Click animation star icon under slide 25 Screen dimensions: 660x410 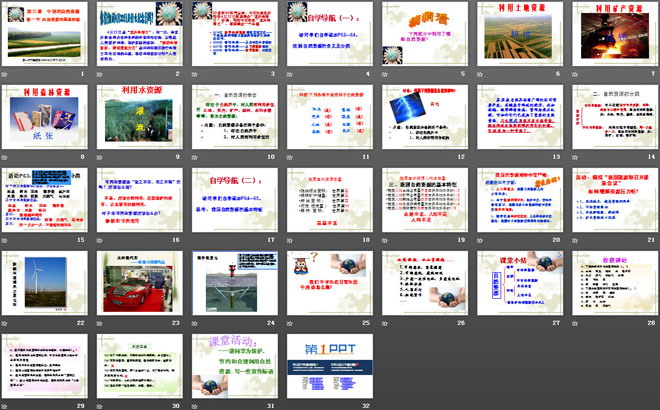click(x=290, y=323)
